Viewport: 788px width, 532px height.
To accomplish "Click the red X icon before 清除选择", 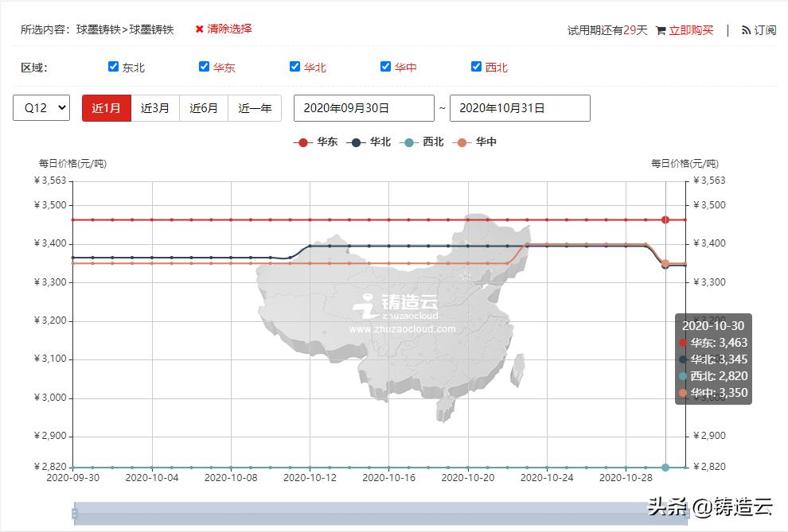I will click(x=198, y=29).
